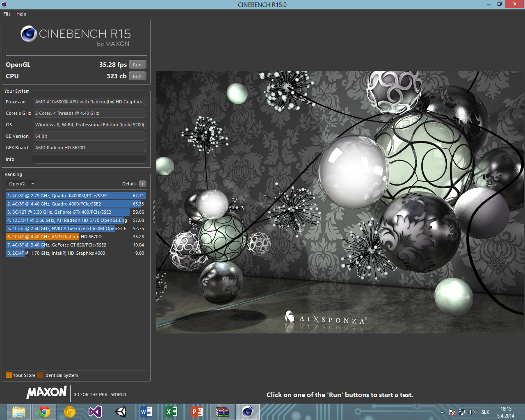Click the Cinebench R15 logo icon
This screenshot has width=525, height=420.
click(x=29, y=34)
